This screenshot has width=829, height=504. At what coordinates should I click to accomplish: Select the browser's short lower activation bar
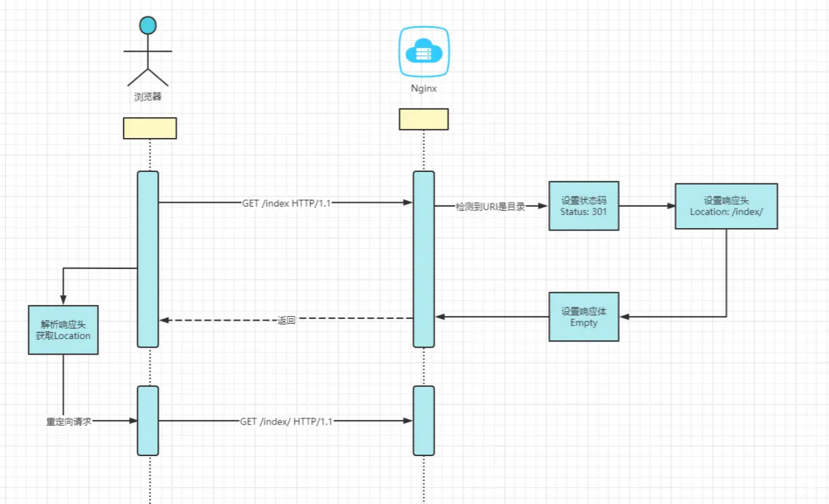pos(148,420)
